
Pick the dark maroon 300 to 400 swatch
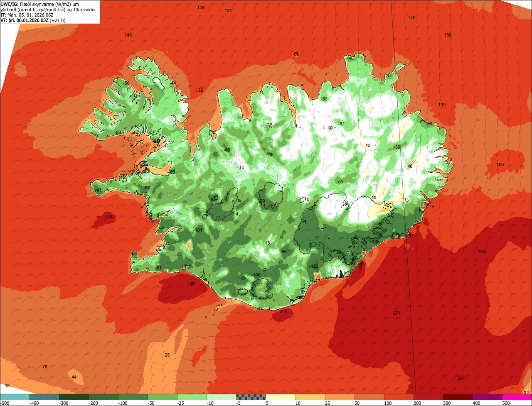click(x=458, y=397)
